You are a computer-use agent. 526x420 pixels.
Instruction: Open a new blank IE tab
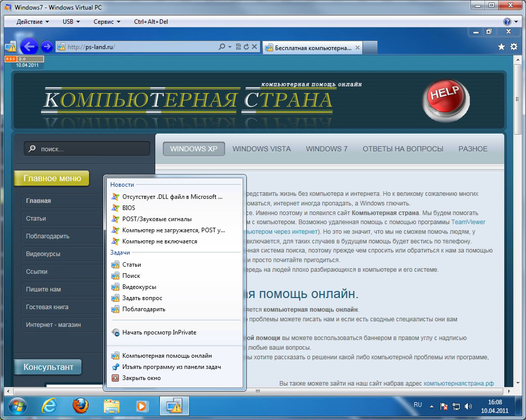coord(370,48)
